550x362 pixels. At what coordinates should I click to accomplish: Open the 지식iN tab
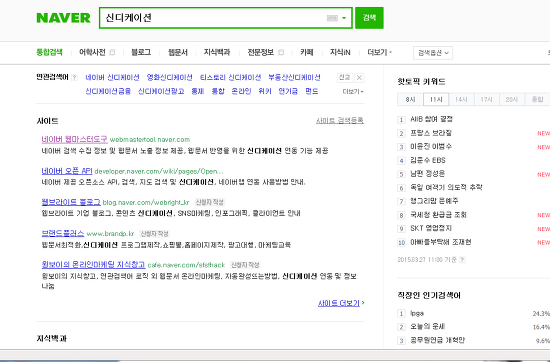340,52
